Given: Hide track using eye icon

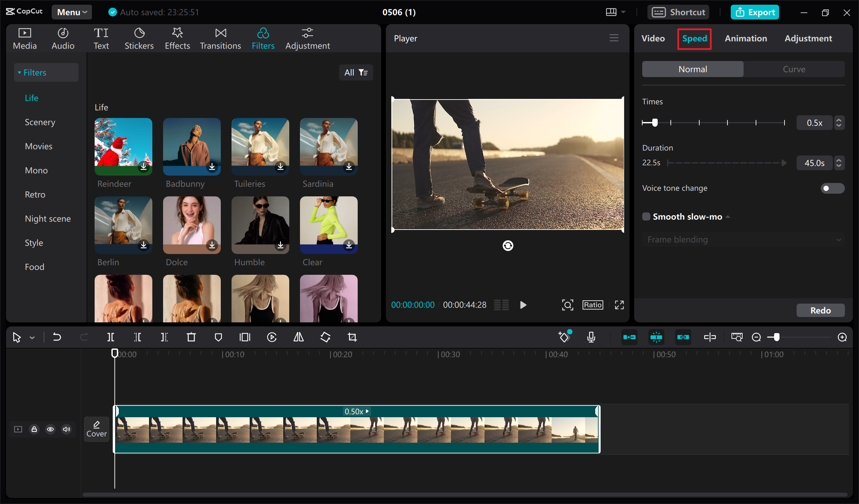Looking at the screenshot, I should pos(50,429).
